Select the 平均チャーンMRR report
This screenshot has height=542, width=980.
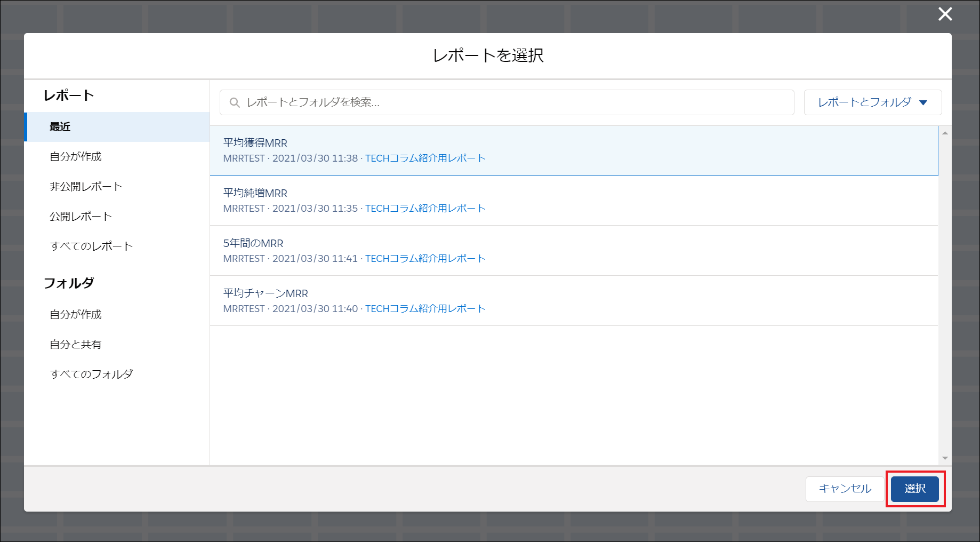click(x=480, y=300)
